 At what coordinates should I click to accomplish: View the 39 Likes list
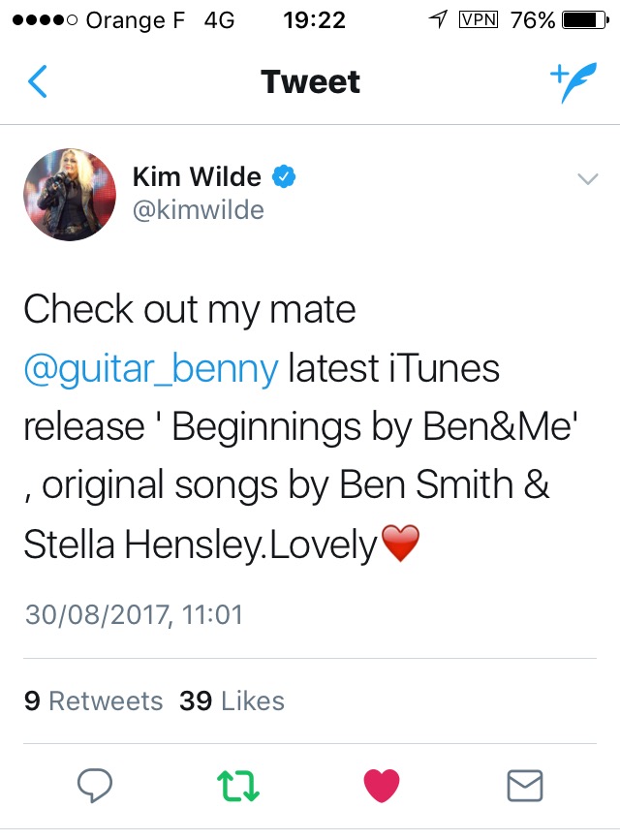pos(232,700)
